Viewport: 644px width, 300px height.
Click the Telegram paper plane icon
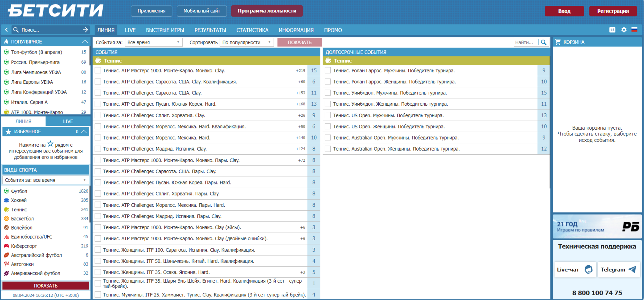pyautogui.click(x=632, y=269)
